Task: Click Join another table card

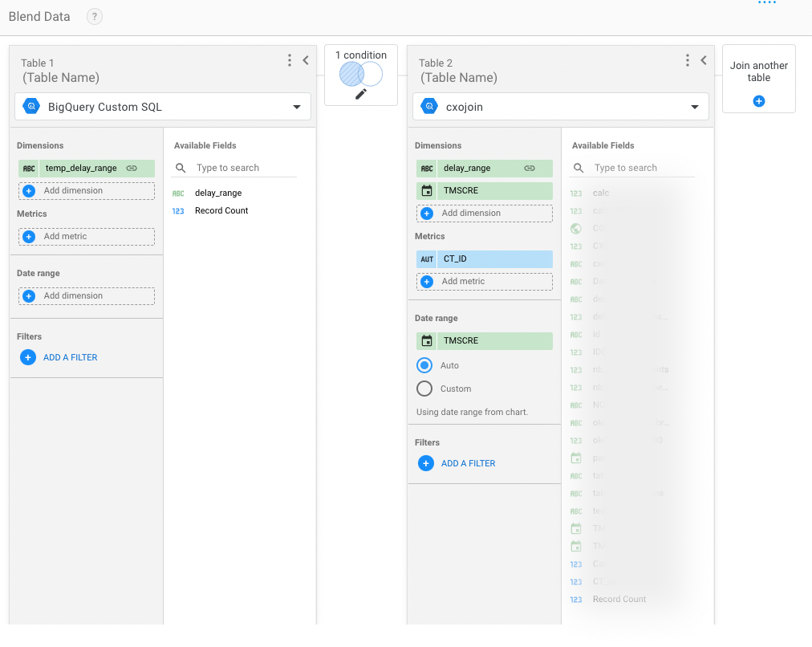Action: [759, 79]
